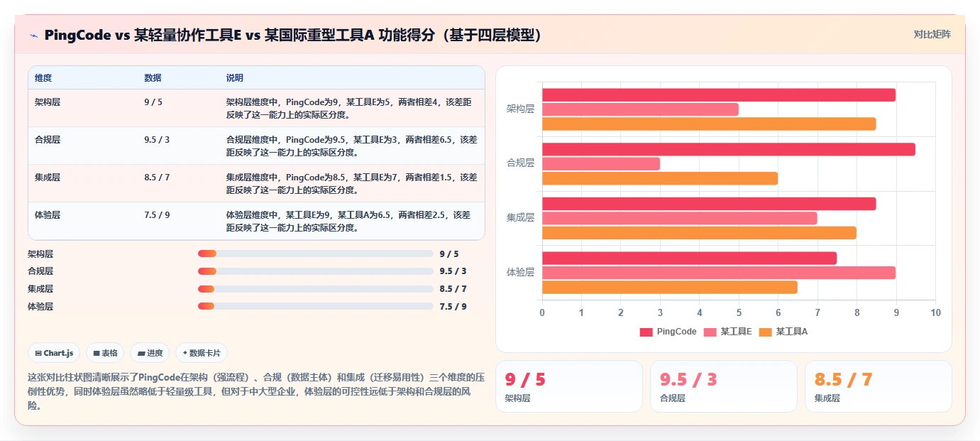The image size is (980, 441).
Task: Click the PingCode bar in the 体验层 group
Action: (x=690, y=258)
